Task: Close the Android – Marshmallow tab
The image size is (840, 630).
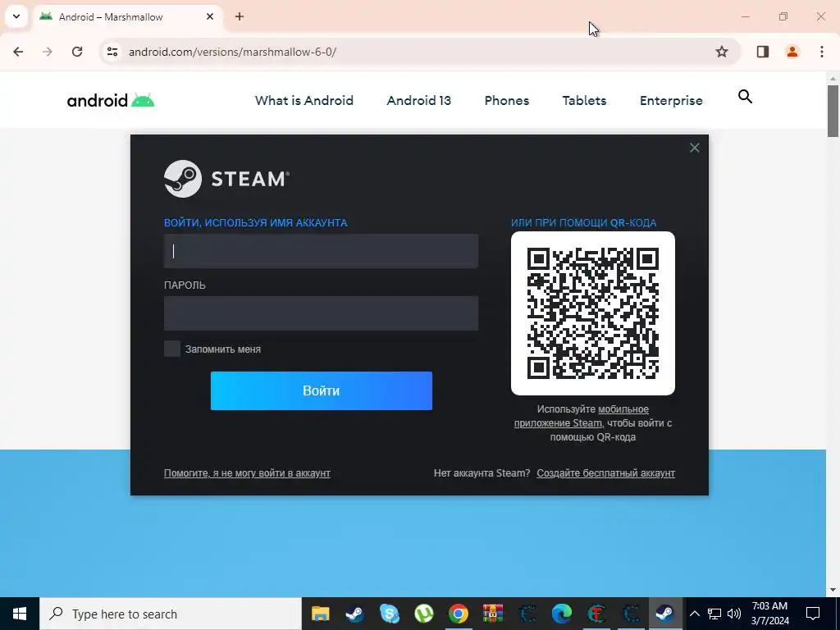Action: [x=210, y=16]
